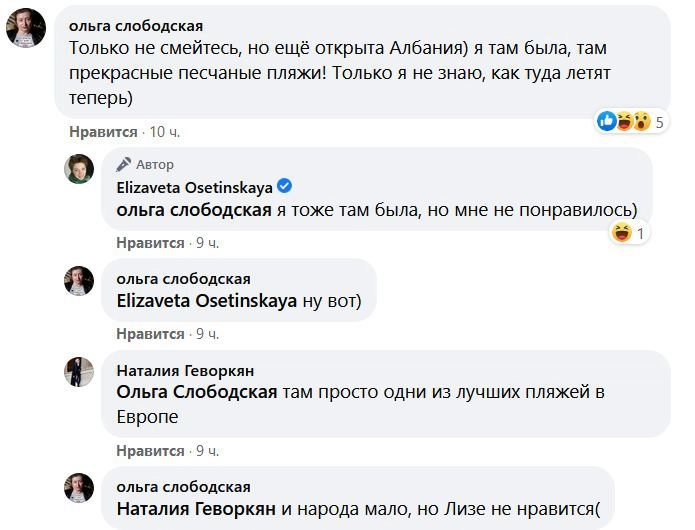Like the top comment about Albania
695x530 pixels.
coord(103,131)
